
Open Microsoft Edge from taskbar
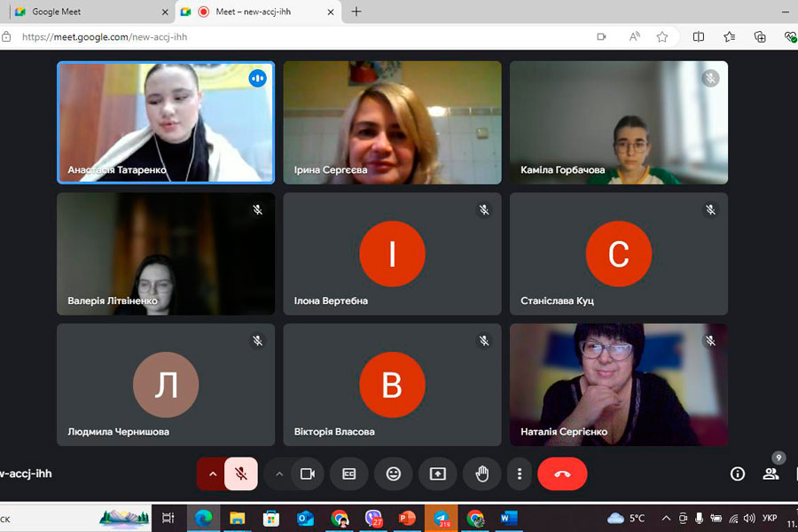[204, 518]
